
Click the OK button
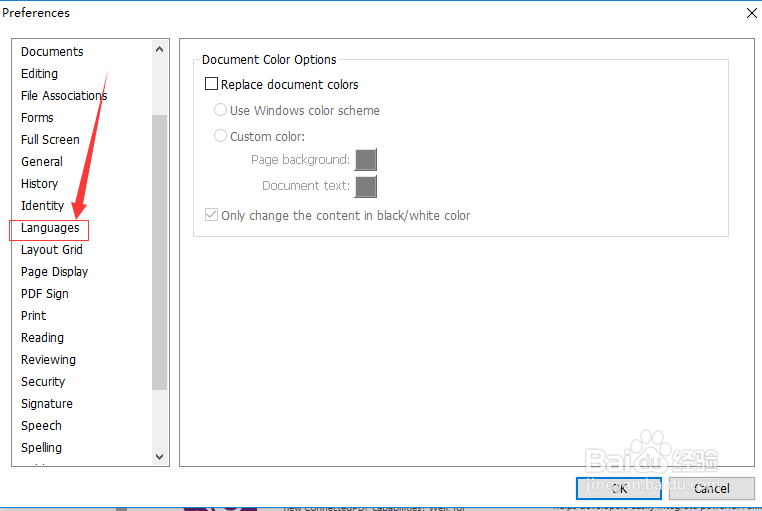pos(618,488)
